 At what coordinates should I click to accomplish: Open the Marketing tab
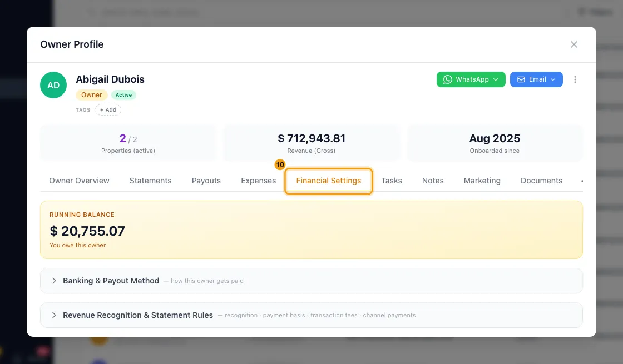pos(482,181)
